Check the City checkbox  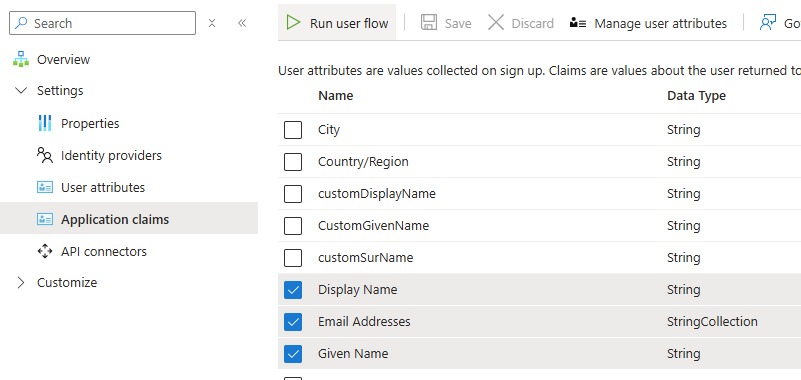click(x=293, y=130)
